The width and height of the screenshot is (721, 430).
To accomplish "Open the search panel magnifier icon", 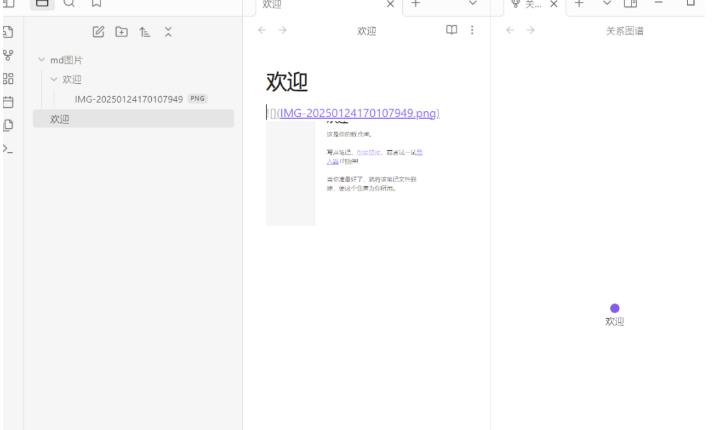I will coord(69,3).
